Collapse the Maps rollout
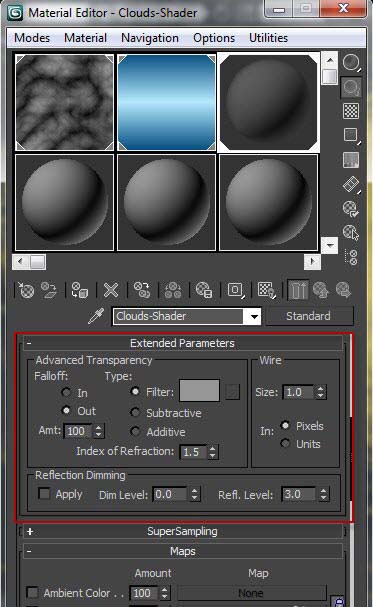The height and width of the screenshot is (607, 373). [x=183, y=551]
